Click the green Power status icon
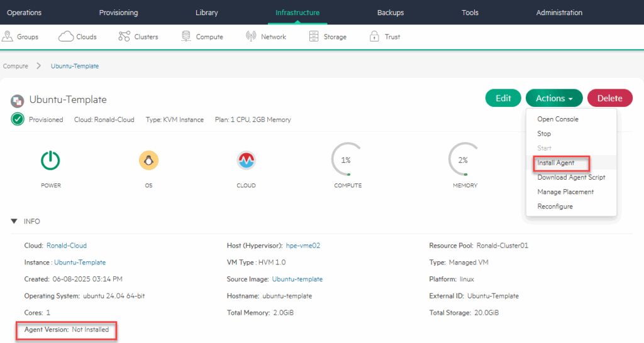Screen dimensions: 644x343 click(x=50, y=161)
